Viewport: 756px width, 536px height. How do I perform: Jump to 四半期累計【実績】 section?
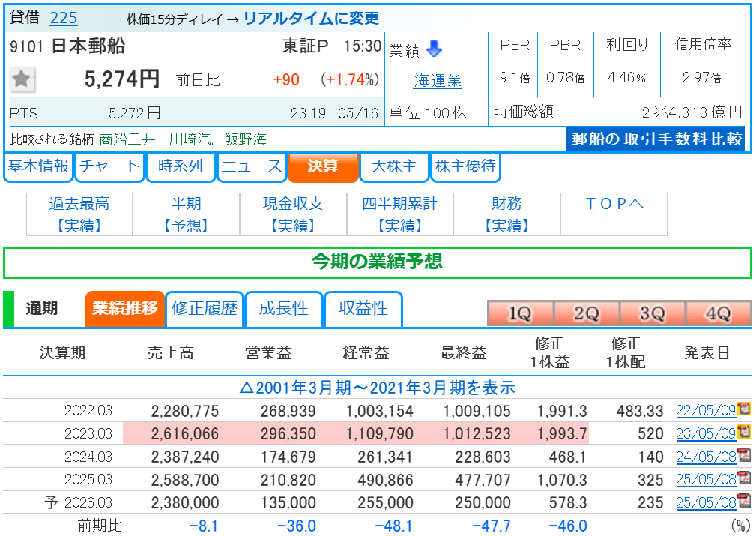399,214
